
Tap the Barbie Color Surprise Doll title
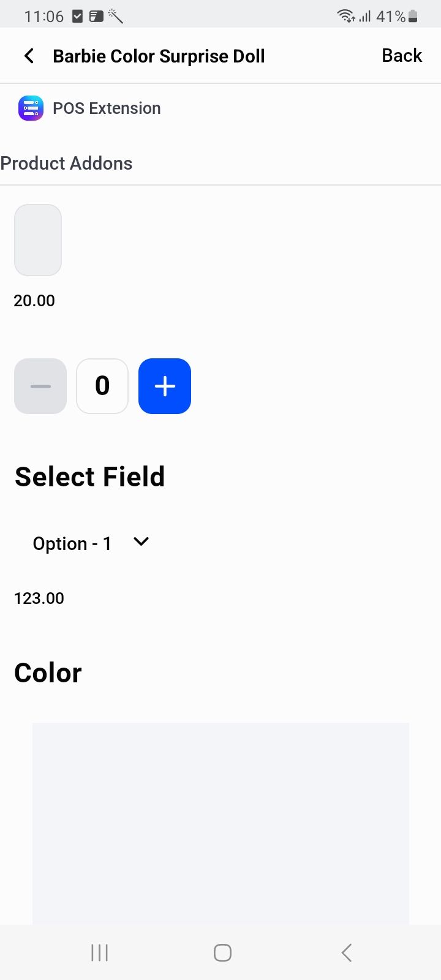[x=159, y=56]
